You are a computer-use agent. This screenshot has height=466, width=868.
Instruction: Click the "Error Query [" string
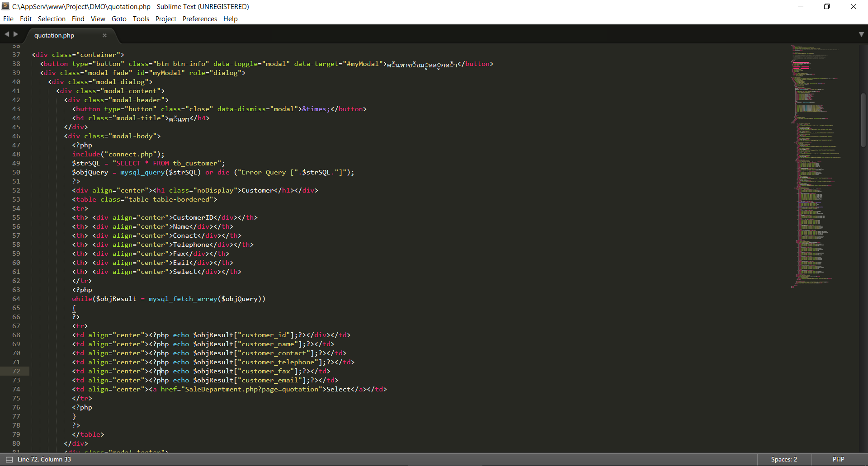(268, 172)
